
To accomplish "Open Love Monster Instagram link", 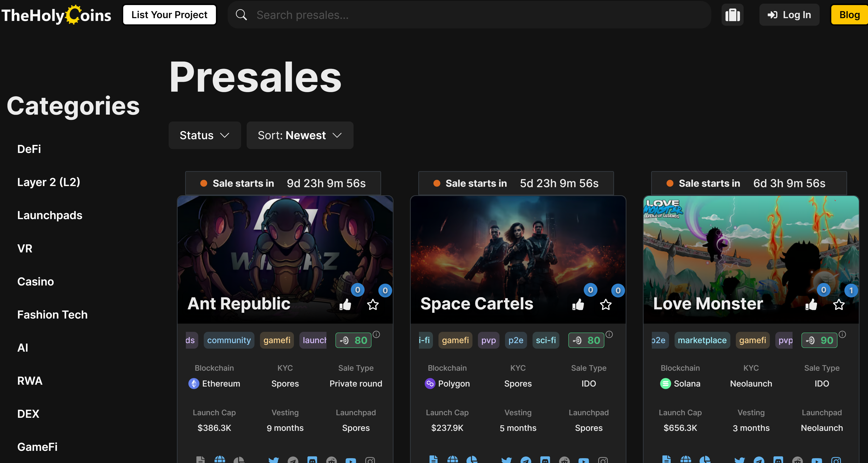I will 836,460.
